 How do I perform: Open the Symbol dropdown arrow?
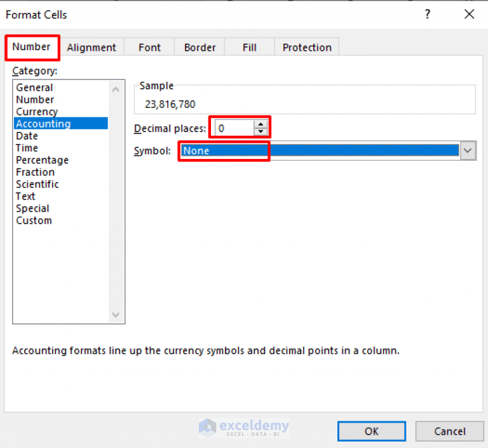(x=468, y=151)
